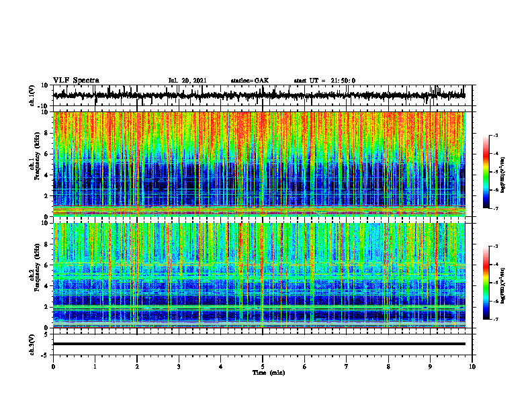Click time axis tick label 10
532x411 pixels.
(x=472, y=367)
